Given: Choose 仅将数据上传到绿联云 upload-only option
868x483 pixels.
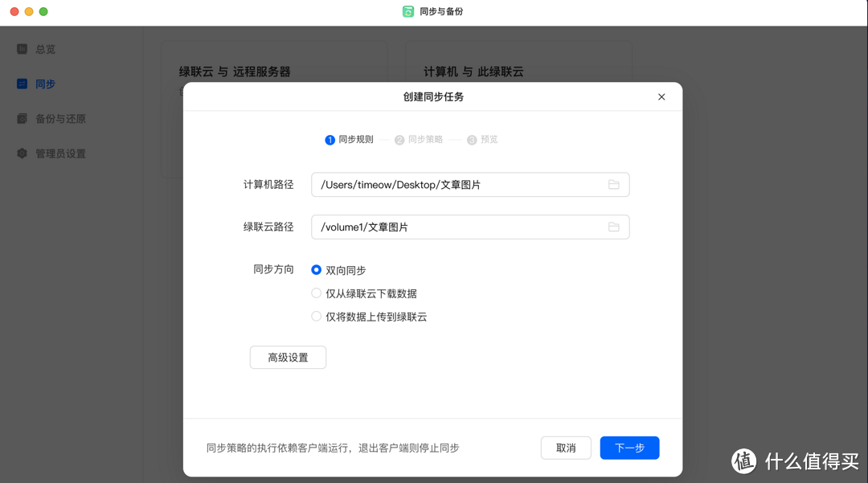Looking at the screenshot, I should [316, 316].
